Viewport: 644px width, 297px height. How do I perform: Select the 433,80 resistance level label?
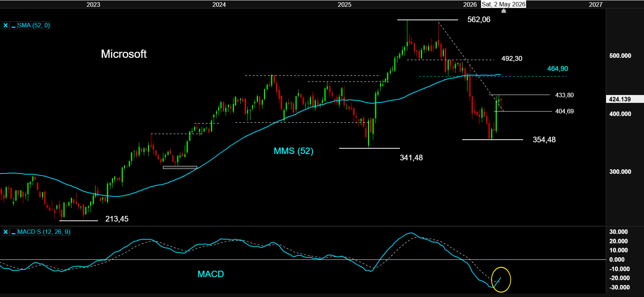pyautogui.click(x=564, y=95)
